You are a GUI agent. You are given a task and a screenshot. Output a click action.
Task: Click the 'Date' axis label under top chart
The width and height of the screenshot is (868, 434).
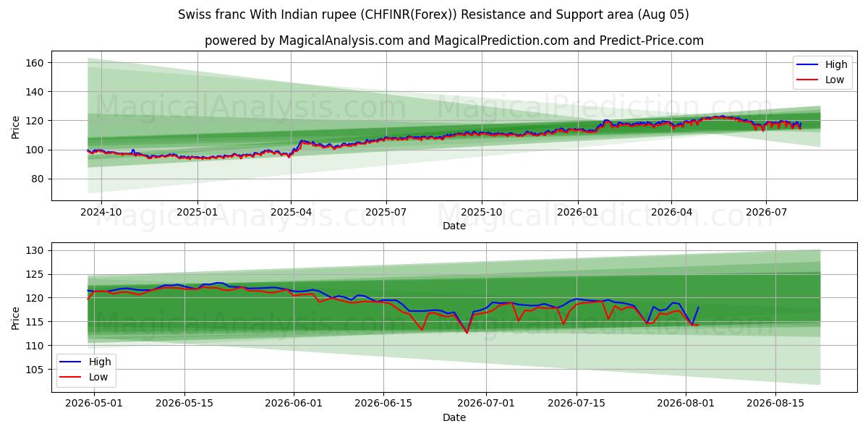point(454,226)
